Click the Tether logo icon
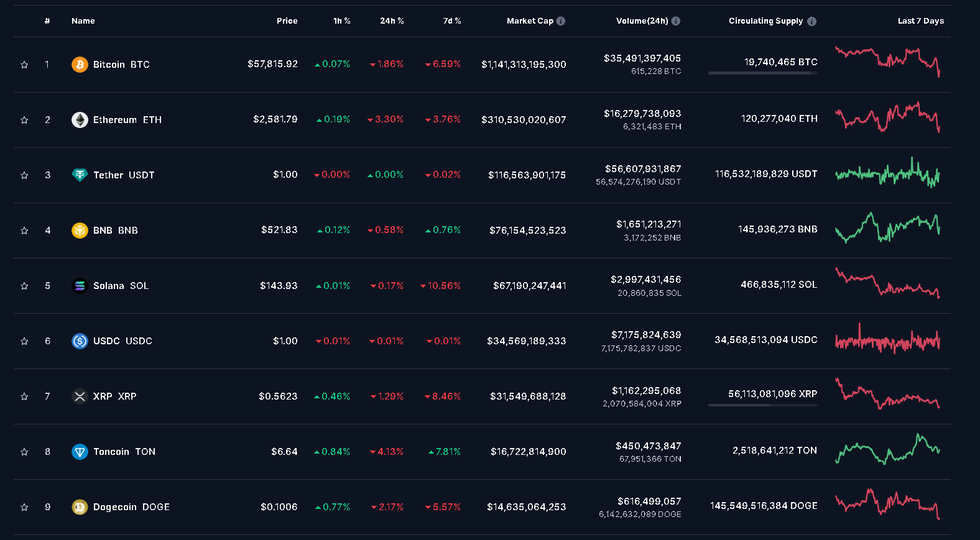The width and height of the screenshot is (980, 540). click(x=80, y=175)
